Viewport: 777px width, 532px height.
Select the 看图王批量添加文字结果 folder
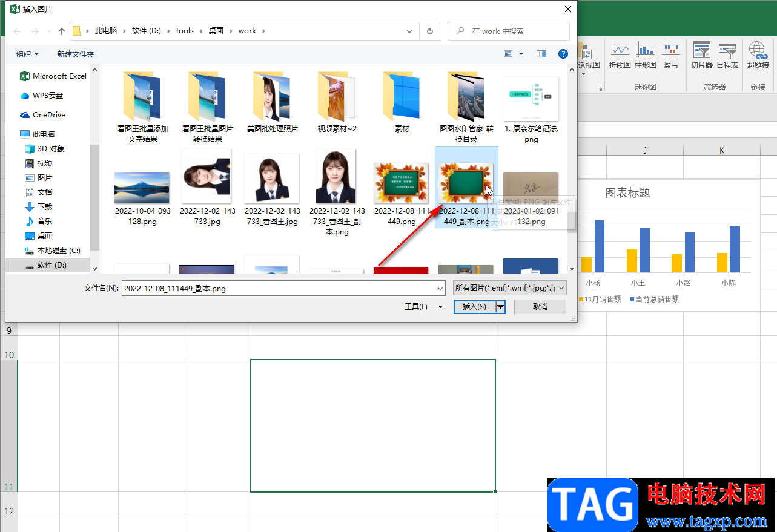point(143,107)
